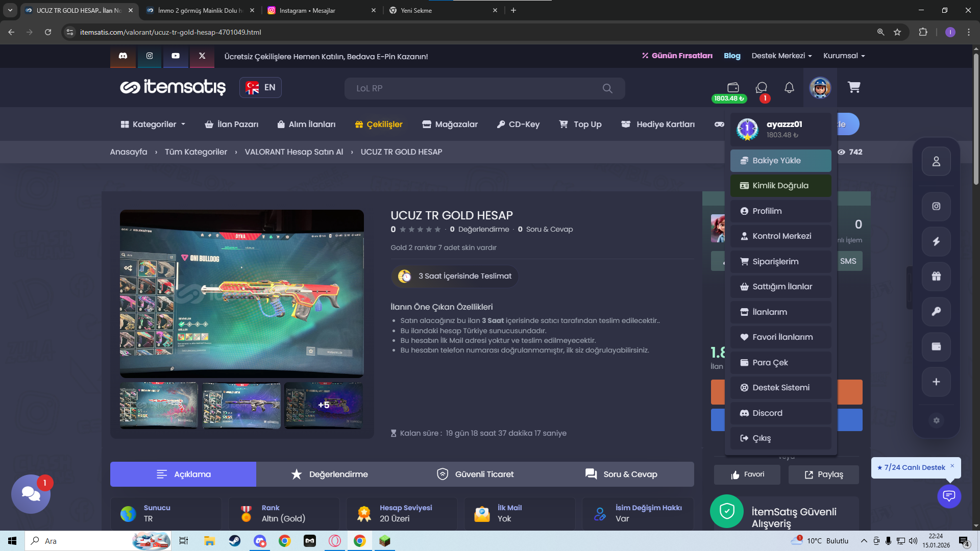Switch language with the EN flag button

pyautogui.click(x=260, y=88)
